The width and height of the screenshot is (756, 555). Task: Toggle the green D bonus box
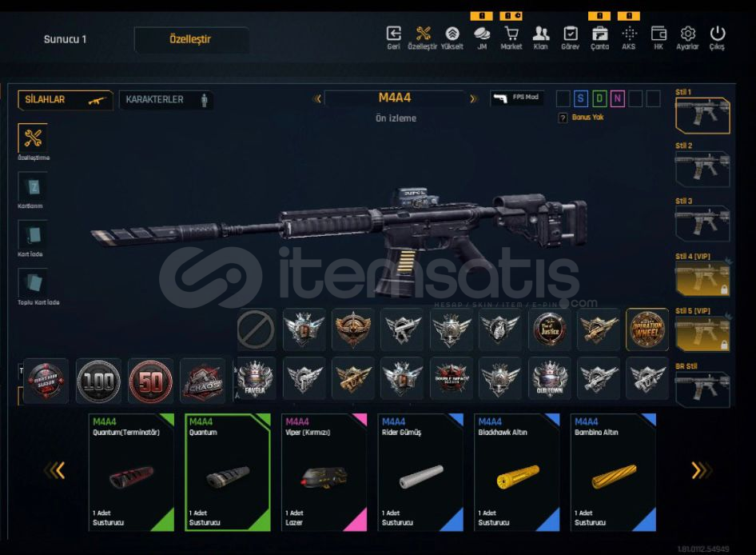point(599,98)
